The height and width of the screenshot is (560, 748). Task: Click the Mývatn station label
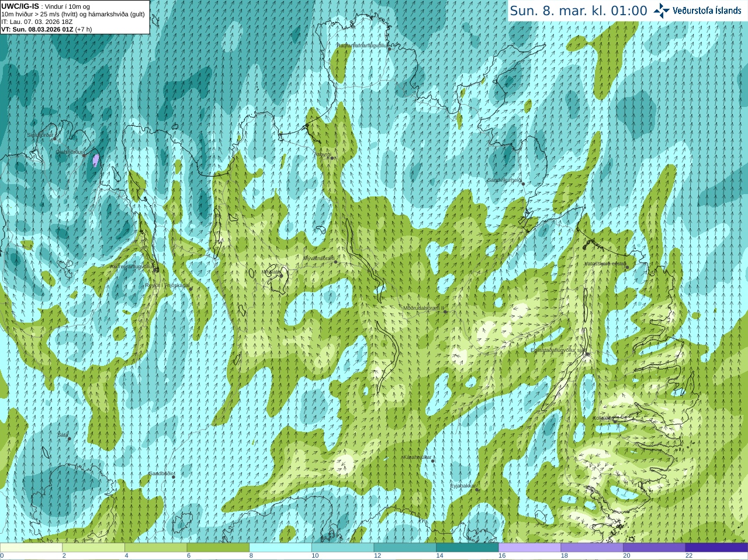point(271,272)
